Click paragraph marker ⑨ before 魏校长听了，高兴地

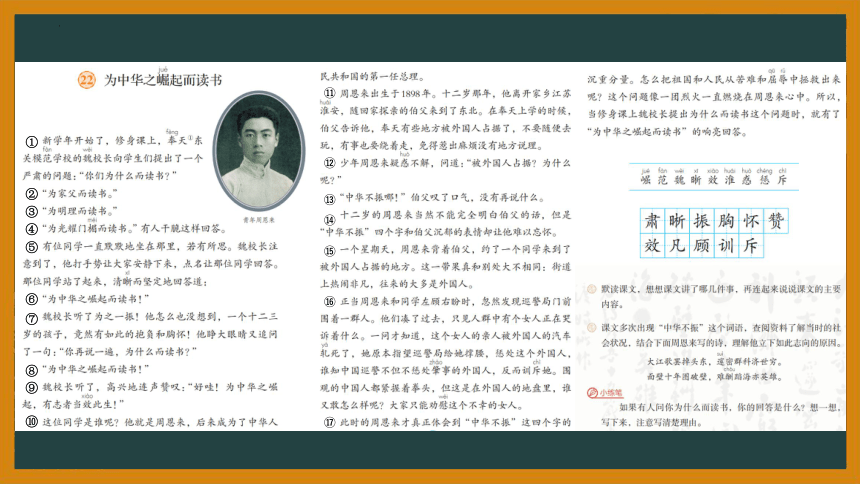31,387
